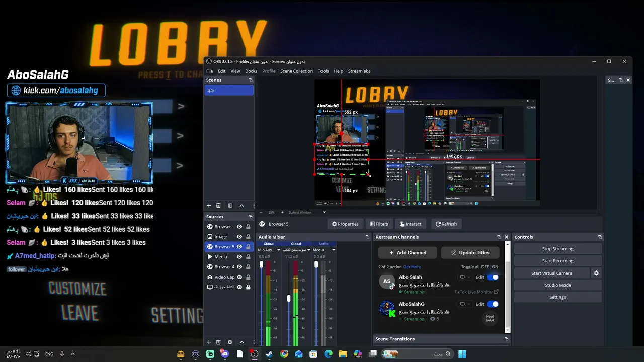
Task: Show hidden system tray icons
Action: (72, 354)
